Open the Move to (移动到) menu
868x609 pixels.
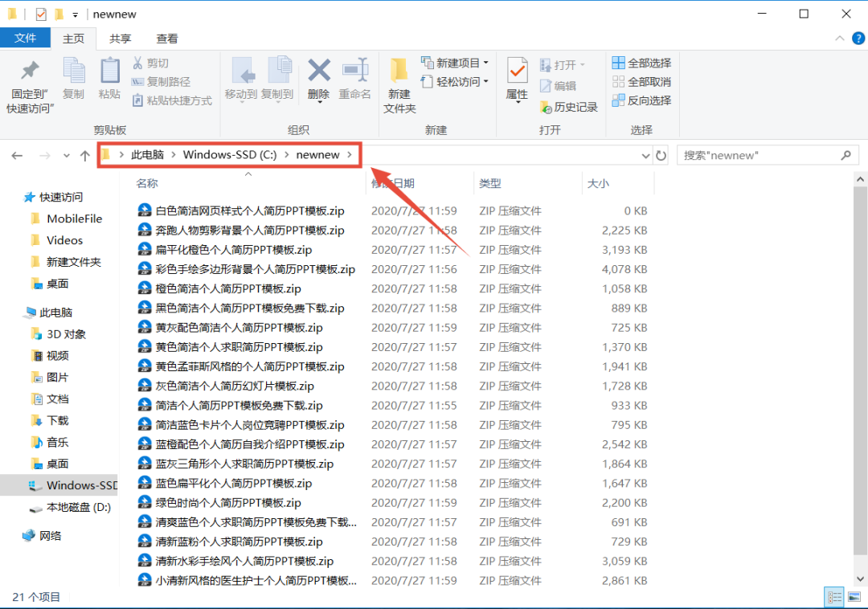(241, 80)
